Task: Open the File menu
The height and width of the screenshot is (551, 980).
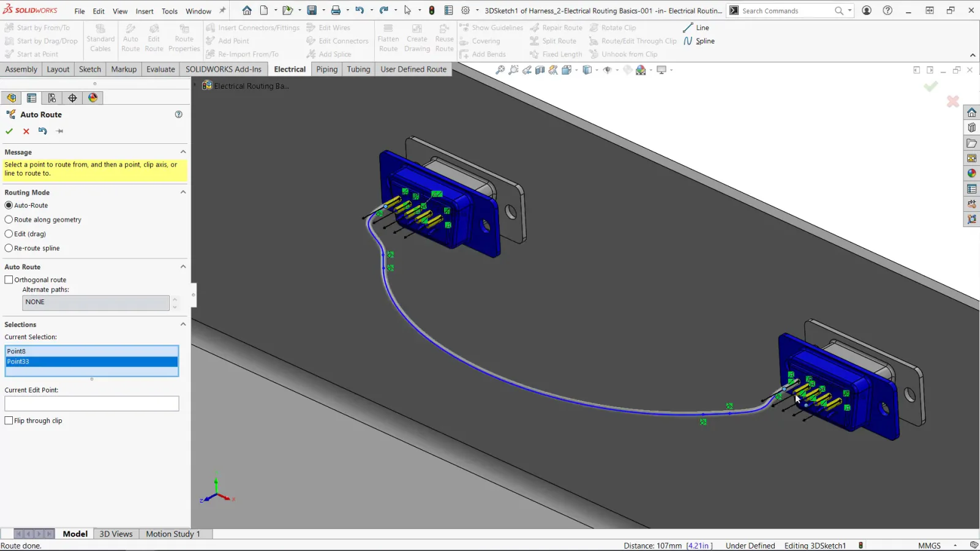Action: [x=80, y=11]
